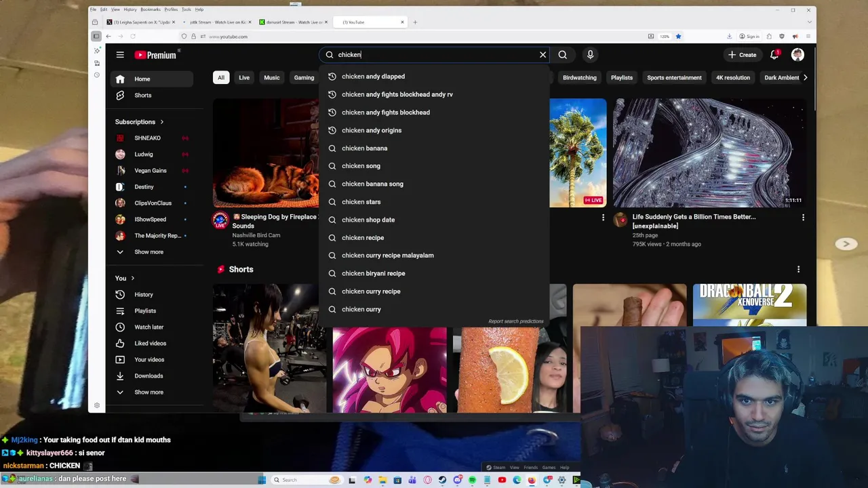Open Downloads in sidebar
Screen dimensions: 868x488
pyautogui.click(x=152, y=376)
